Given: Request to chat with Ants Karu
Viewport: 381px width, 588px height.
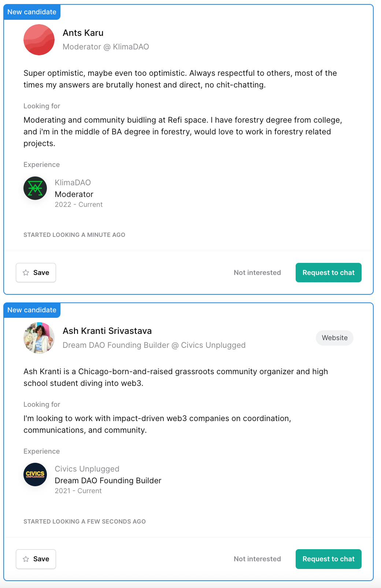Looking at the screenshot, I should pos(328,272).
